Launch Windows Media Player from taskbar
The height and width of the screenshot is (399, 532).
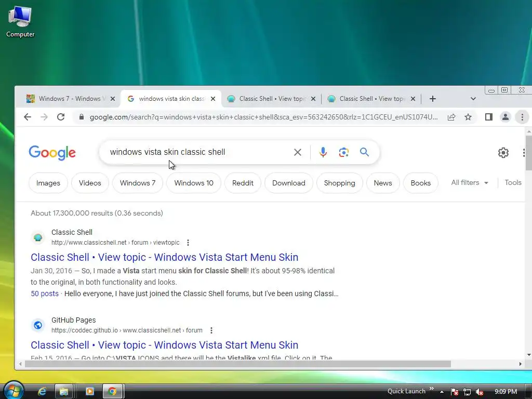[90, 392]
